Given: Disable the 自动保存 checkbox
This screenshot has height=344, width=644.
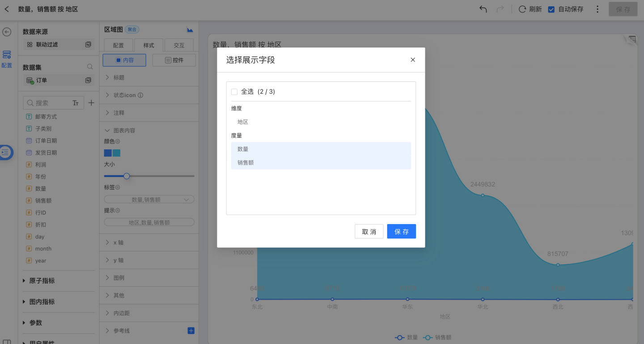Looking at the screenshot, I should (551, 9).
